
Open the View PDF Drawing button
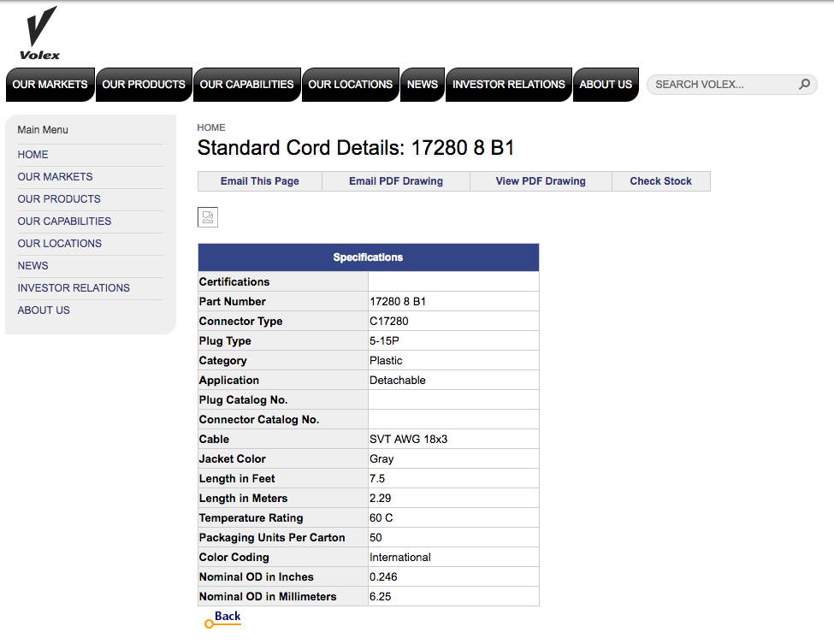pyautogui.click(x=541, y=181)
